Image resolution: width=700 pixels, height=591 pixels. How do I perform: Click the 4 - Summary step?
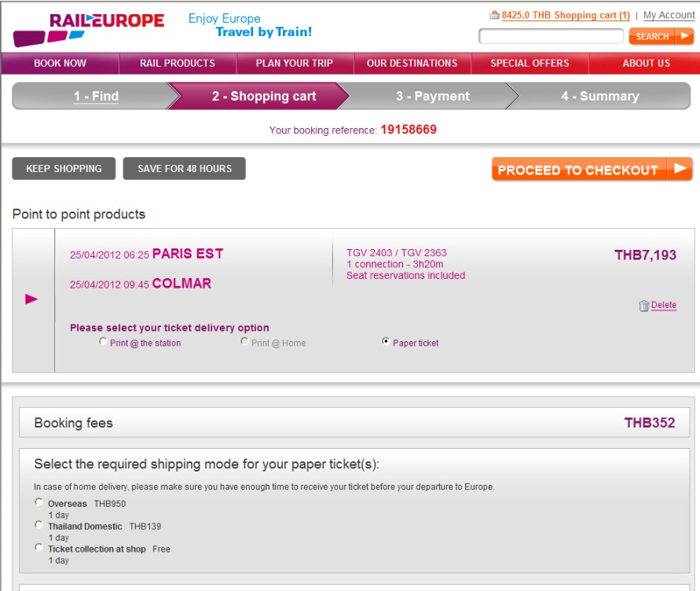(600, 96)
